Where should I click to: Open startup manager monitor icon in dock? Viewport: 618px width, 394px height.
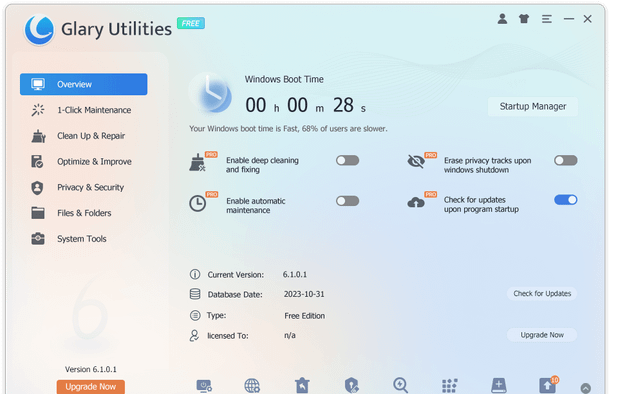204,386
